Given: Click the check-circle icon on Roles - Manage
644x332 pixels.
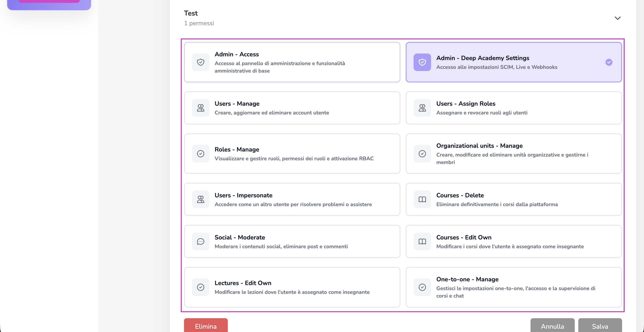Looking at the screenshot, I should (200, 154).
